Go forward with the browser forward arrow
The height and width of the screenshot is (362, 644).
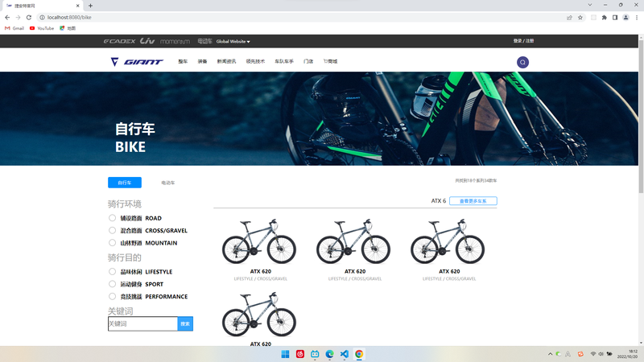point(18,17)
